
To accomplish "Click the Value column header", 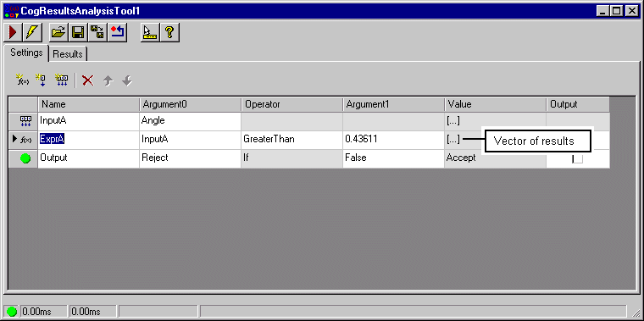I will [496, 105].
